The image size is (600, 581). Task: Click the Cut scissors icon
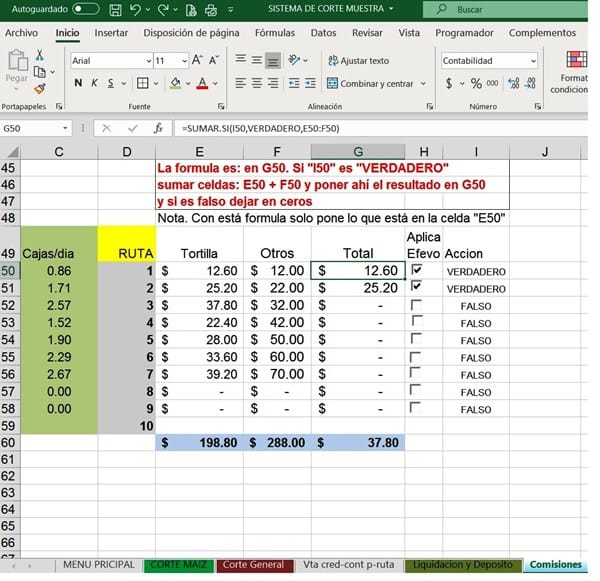(39, 55)
